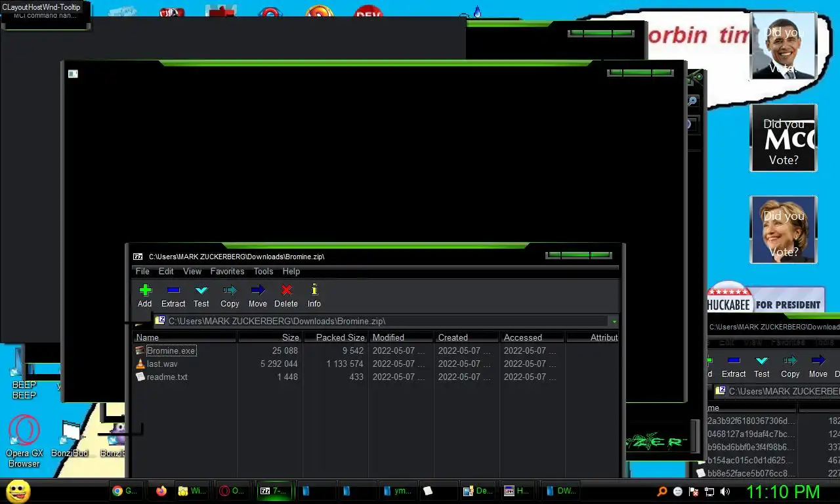This screenshot has width=840, height=504.
Task: Click the McCain Did you Vote gadget
Action: 784,138
